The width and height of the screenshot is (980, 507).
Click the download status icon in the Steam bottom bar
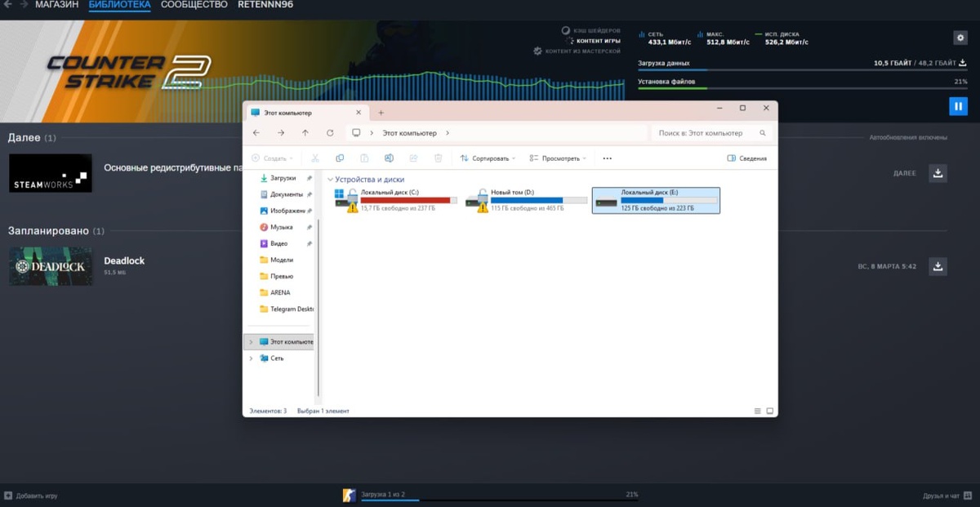pos(349,495)
